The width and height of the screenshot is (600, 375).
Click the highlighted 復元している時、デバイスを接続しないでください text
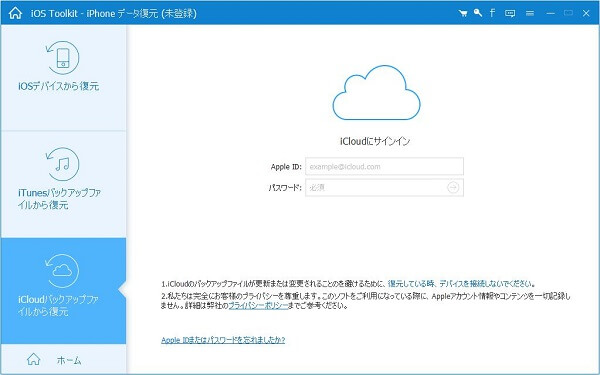460,284
